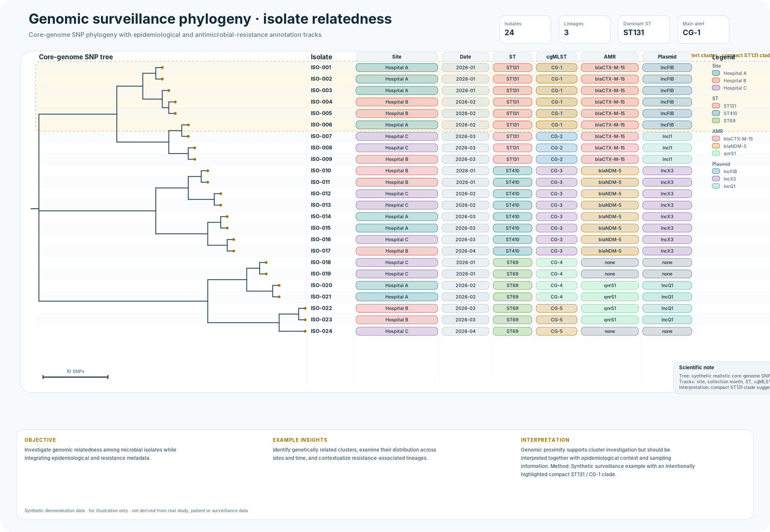Click the ISO-004 Hospital B site pill
Image resolution: width=770 pixels, height=532 pixels.
[x=397, y=102]
